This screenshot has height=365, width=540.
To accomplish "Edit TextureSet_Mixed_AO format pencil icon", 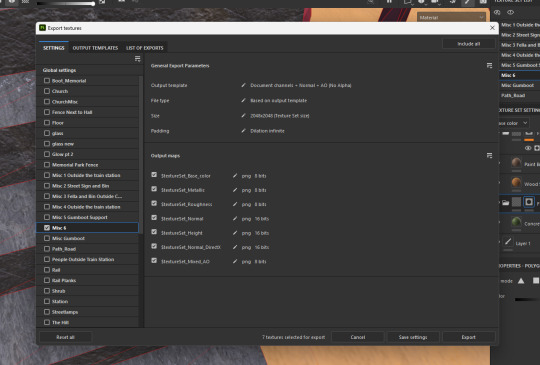I will 235,261.
